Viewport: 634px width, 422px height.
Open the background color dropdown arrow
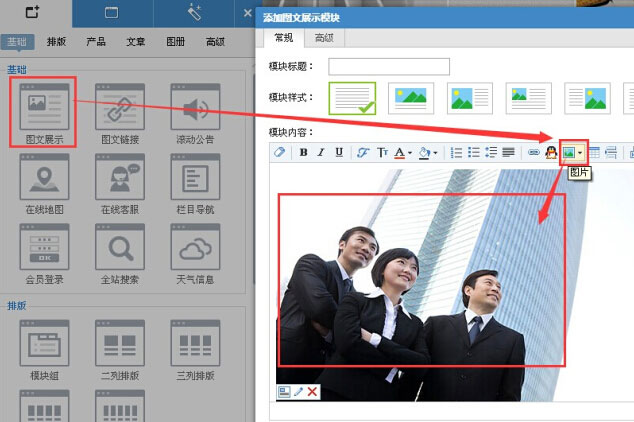click(435, 153)
